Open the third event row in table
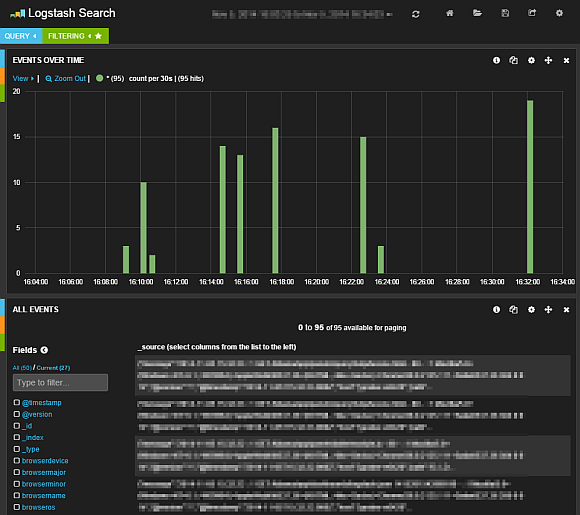Screen dimensions: 580x515 click(x=353, y=456)
